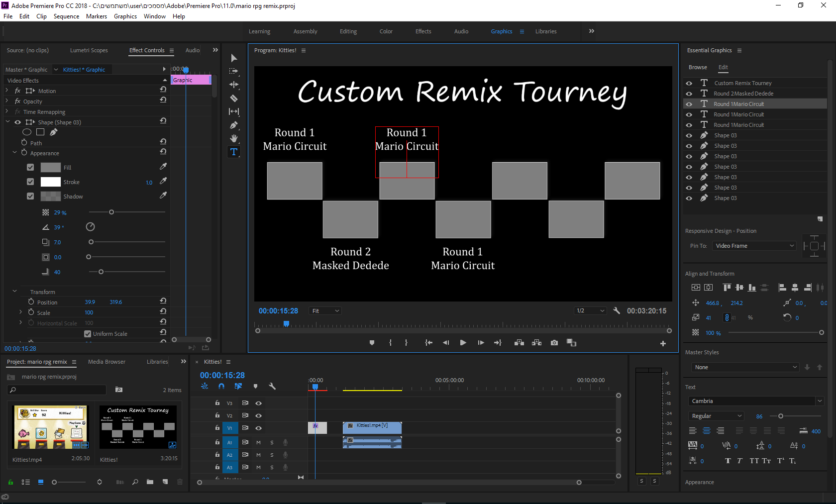Click the Stroke white color swatch
The image size is (836, 504).
pyautogui.click(x=50, y=182)
